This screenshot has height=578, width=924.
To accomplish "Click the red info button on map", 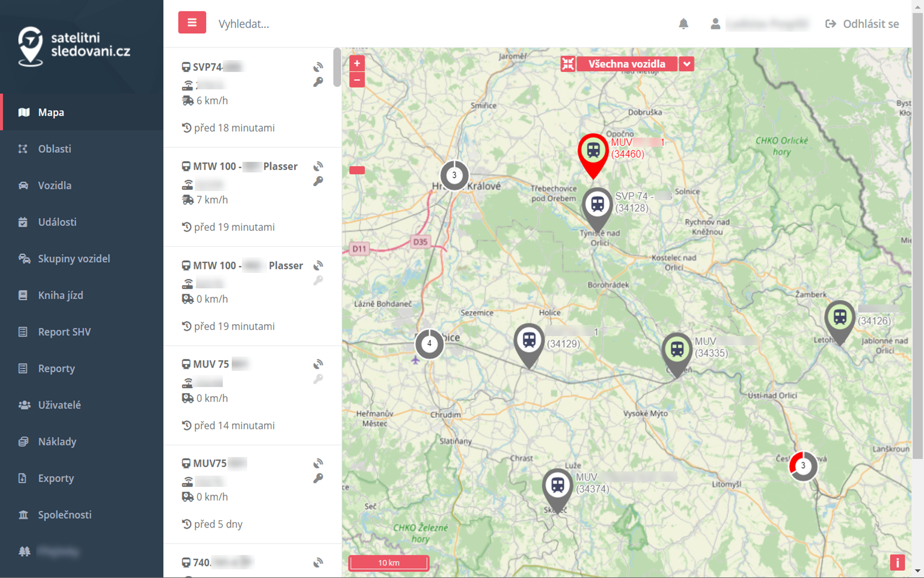I will 897,562.
